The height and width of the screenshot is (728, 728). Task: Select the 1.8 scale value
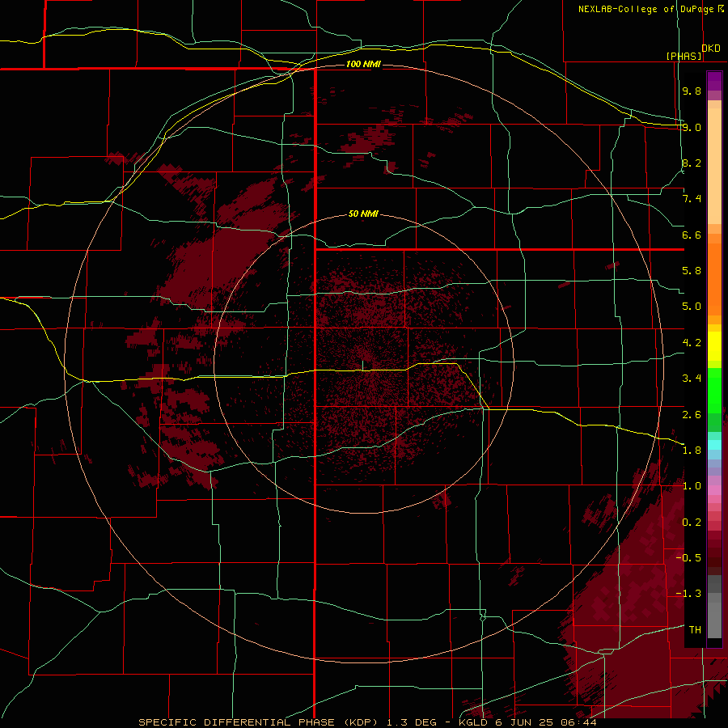point(692,451)
